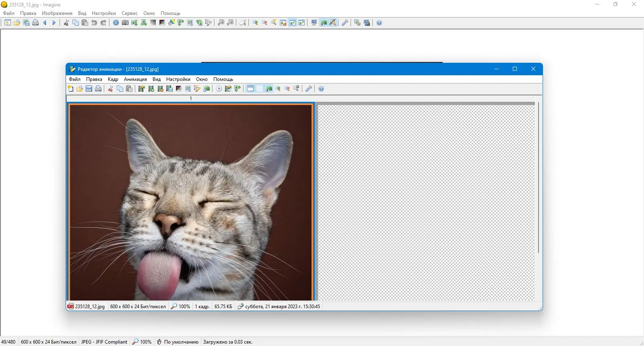Click the open folder icon in the animation editor
Image resolution: width=644 pixels, height=346 pixels.
(x=80, y=89)
